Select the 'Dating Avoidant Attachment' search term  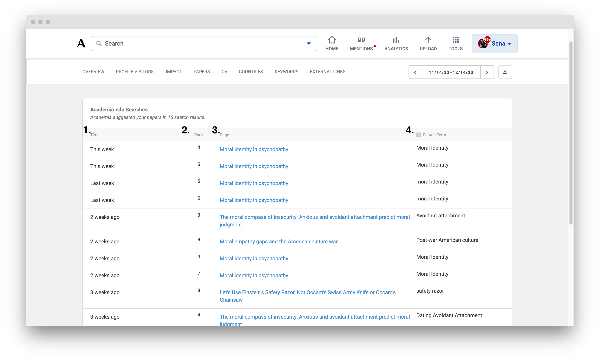tap(449, 315)
